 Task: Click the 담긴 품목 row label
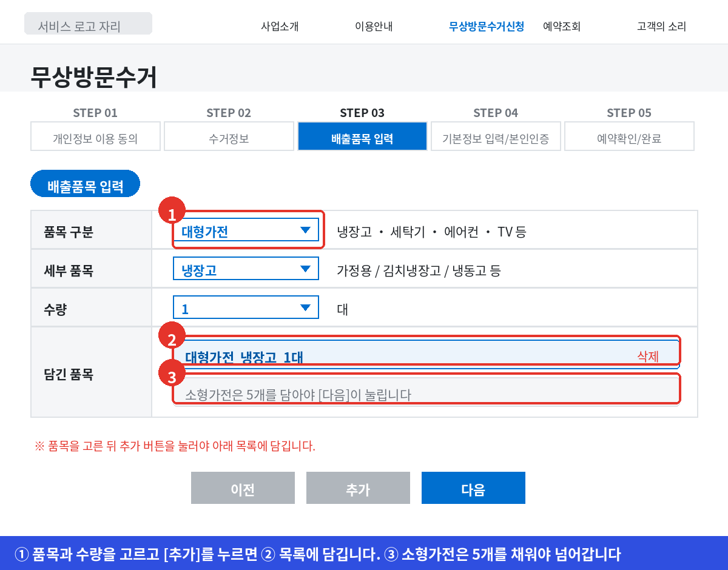pyautogui.click(x=69, y=374)
